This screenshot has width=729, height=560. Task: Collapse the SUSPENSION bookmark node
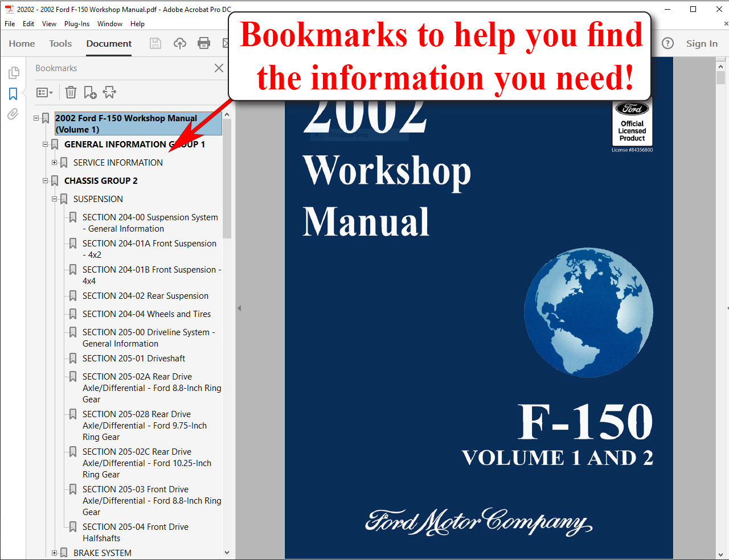click(54, 199)
